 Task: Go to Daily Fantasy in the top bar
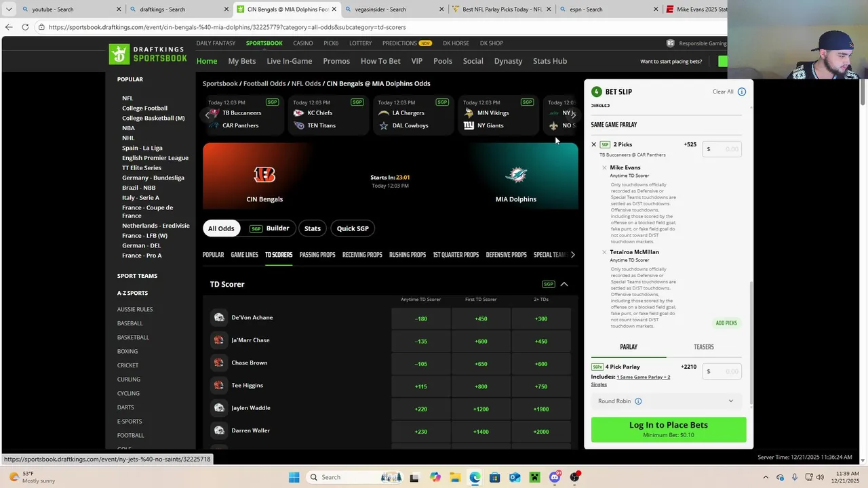[x=216, y=43]
